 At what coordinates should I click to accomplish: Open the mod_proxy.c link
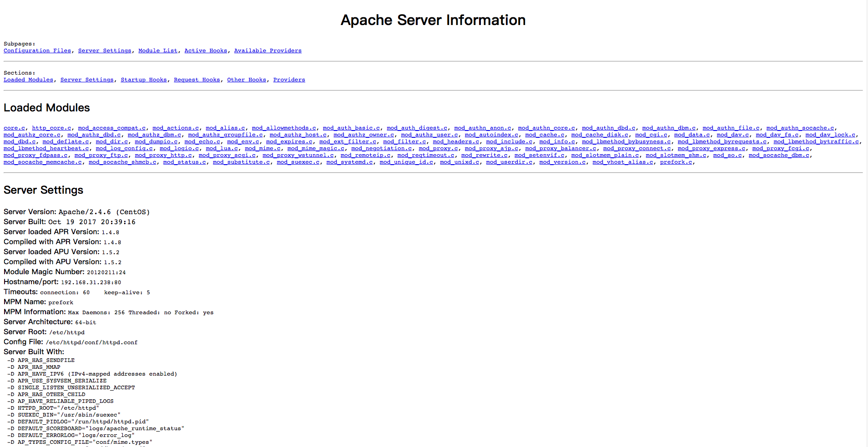coord(438,148)
